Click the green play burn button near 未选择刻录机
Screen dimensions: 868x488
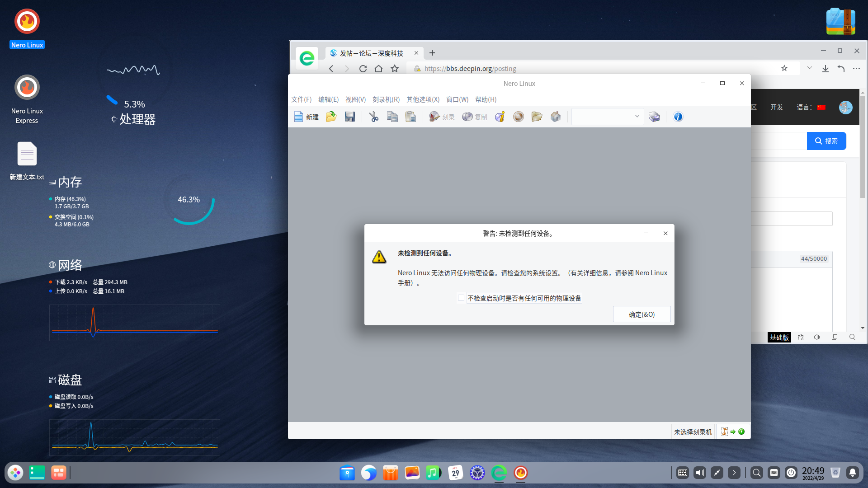pos(742,432)
